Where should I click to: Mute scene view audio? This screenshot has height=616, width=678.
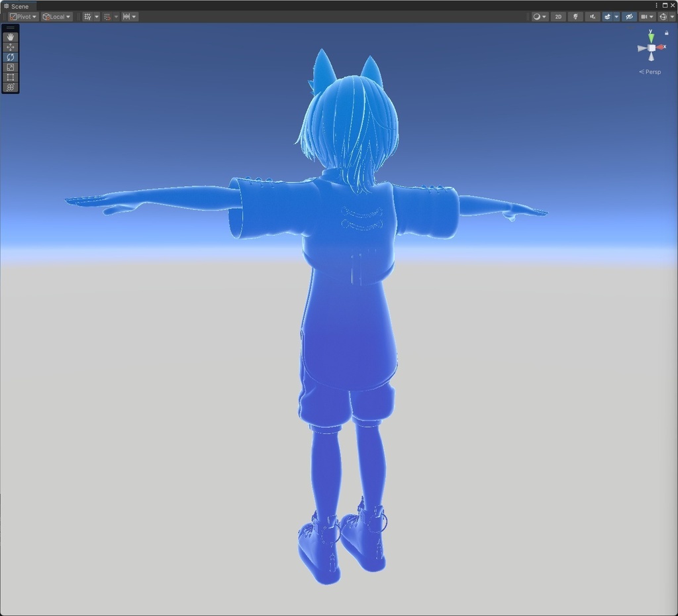coord(593,16)
